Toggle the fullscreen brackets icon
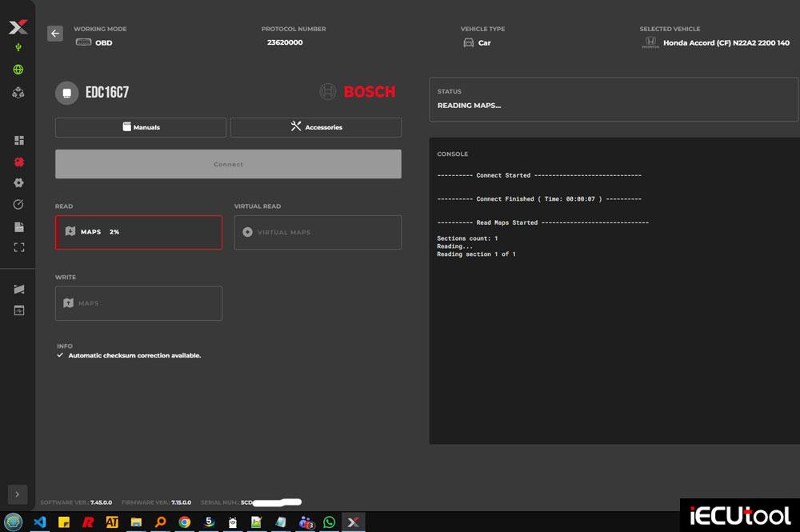Screen dimensions: 800x532 point(18,247)
